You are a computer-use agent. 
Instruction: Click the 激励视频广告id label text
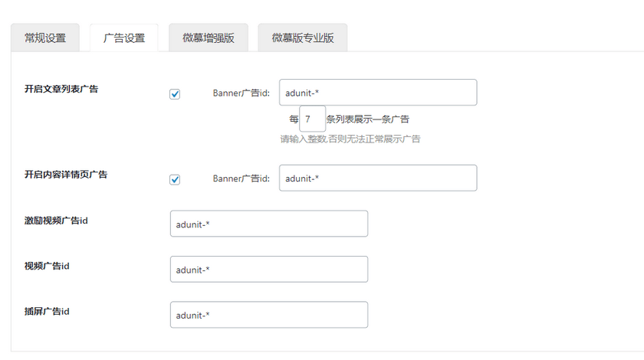(x=56, y=221)
